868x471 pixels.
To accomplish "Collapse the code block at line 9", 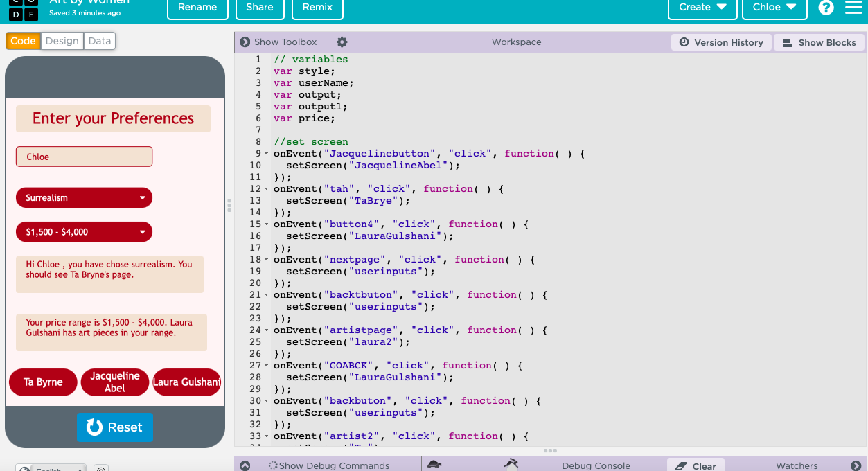I will click(x=267, y=154).
